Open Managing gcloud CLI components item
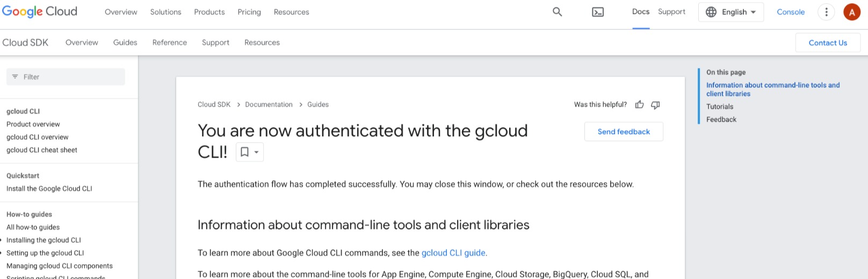Viewport: 868px width, 279px height. [x=60, y=266]
